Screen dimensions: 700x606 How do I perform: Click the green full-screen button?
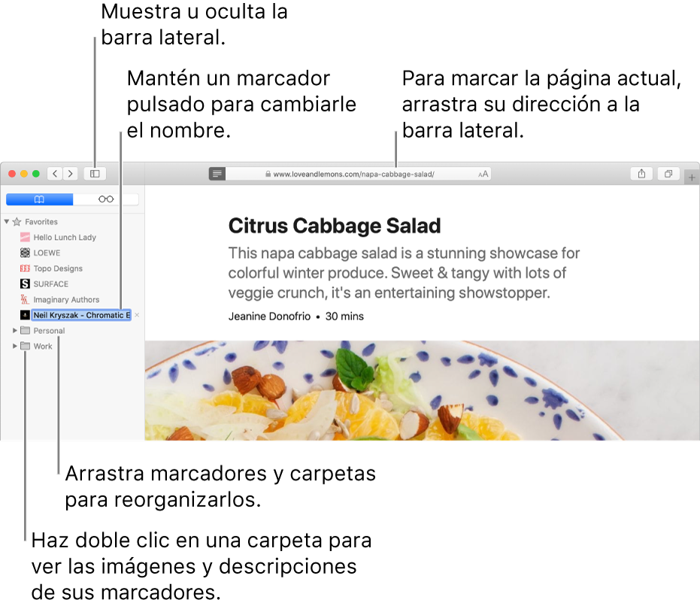pyautogui.click(x=36, y=174)
